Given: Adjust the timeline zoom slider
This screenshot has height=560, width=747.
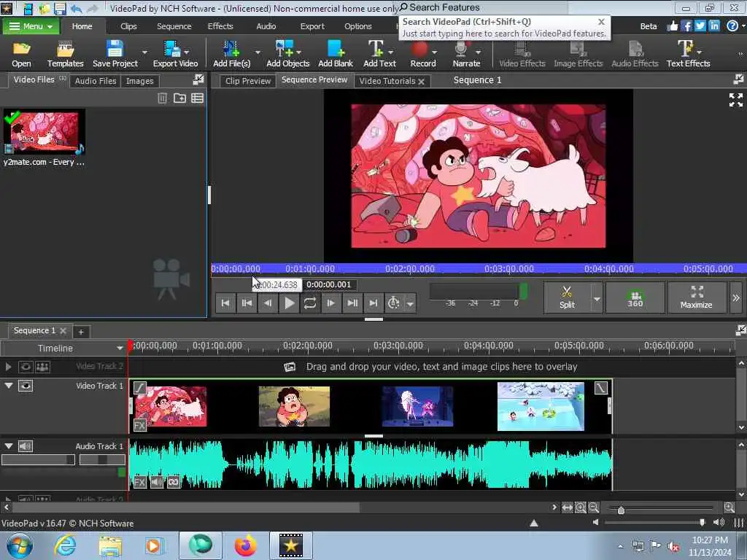Looking at the screenshot, I should (620, 510).
